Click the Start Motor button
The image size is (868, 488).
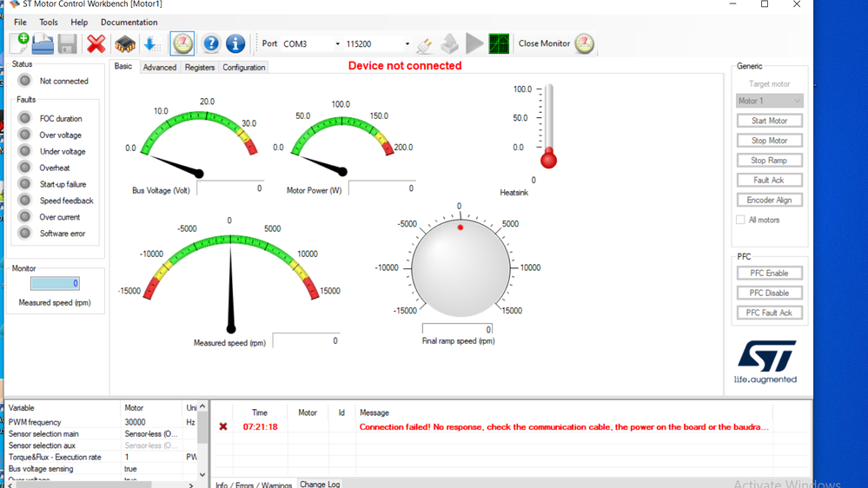pyautogui.click(x=769, y=121)
